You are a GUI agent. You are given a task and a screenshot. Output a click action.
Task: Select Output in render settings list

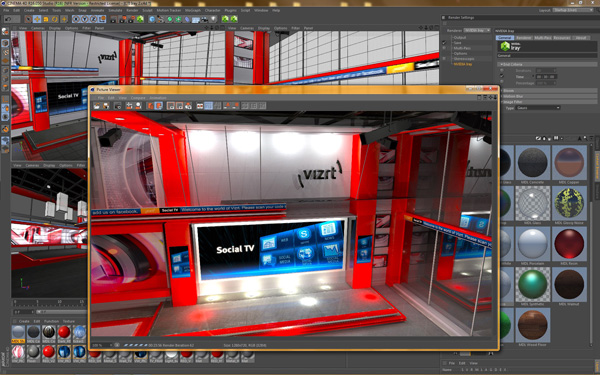pos(460,38)
